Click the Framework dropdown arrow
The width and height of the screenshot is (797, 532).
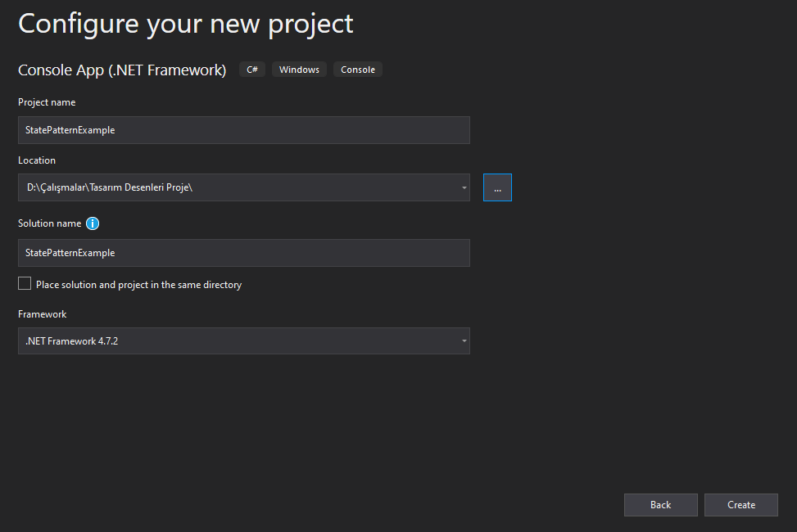464,341
